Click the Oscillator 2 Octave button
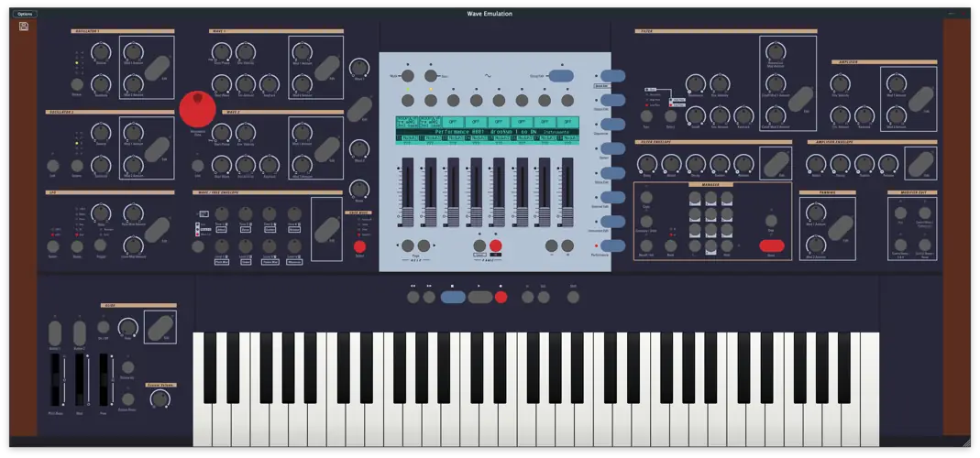The width and height of the screenshot is (980, 458). pyautogui.click(x=77, y=166)
